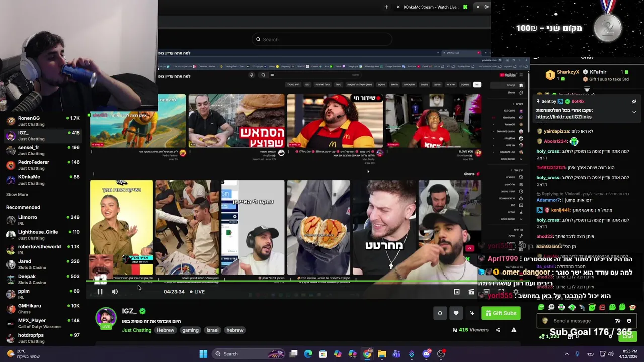Select the Hebrew tag with capital H
This screenshot has width=644, height=362.
[x=165, y=330]
